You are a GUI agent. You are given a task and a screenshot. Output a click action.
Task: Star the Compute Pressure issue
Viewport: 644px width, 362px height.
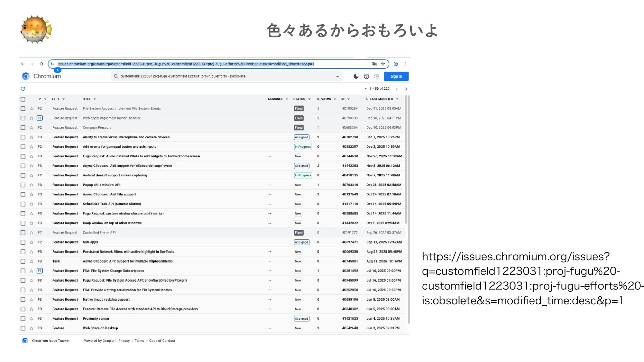[x=32, y=128]
